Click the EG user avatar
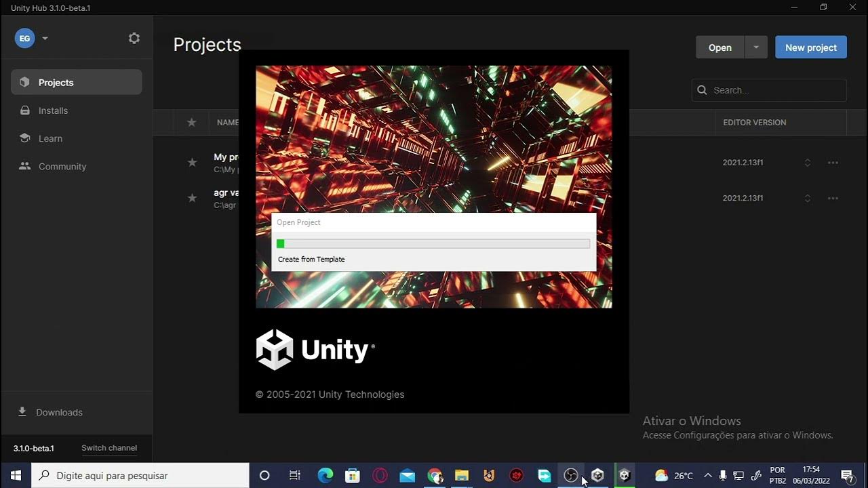Image resolution: width=868 pixels, height=488 pixels. coord(24,39)
